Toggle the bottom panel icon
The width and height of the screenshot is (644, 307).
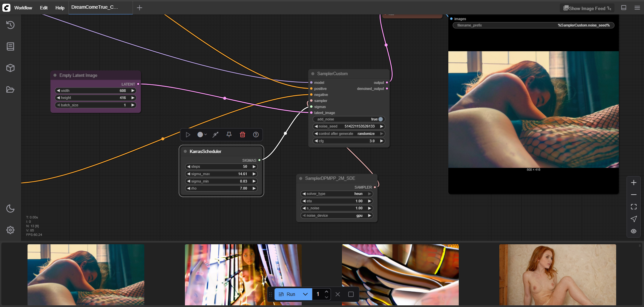coord(624,8)
